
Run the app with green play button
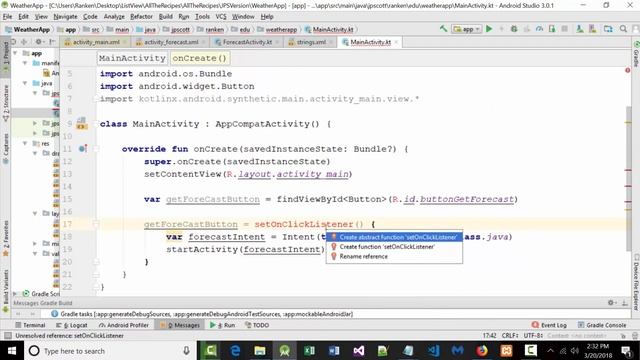489,29
